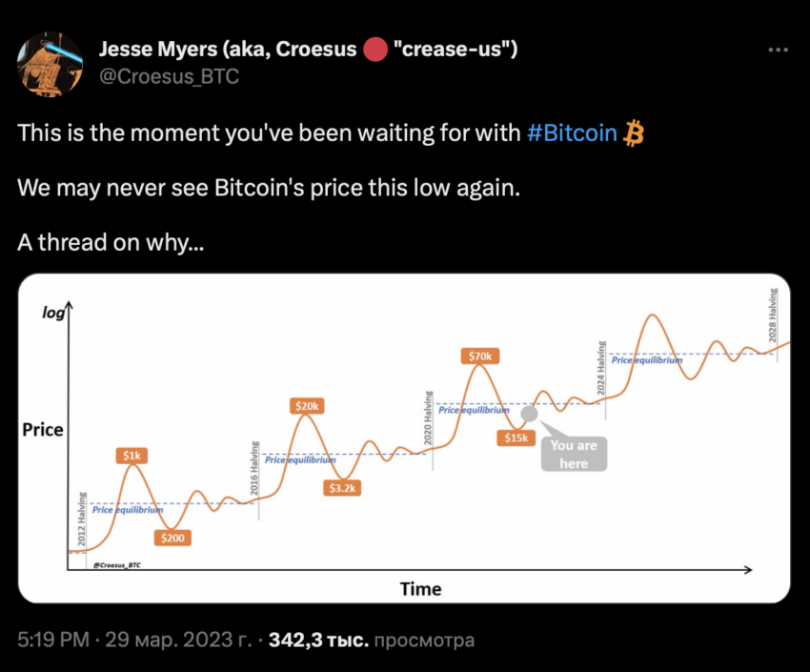810x672 pixels.
Task: Open the @Croesus_BTC handle
Action: 169,76
